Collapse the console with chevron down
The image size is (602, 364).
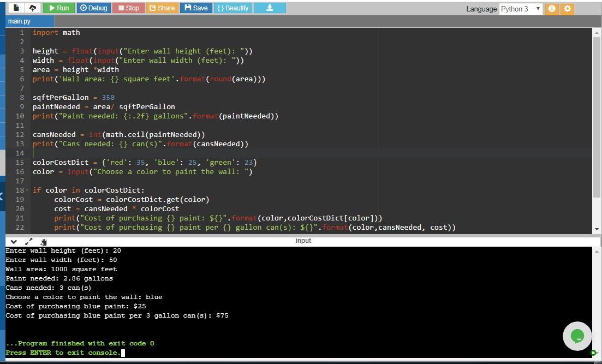tap(14, 241)
